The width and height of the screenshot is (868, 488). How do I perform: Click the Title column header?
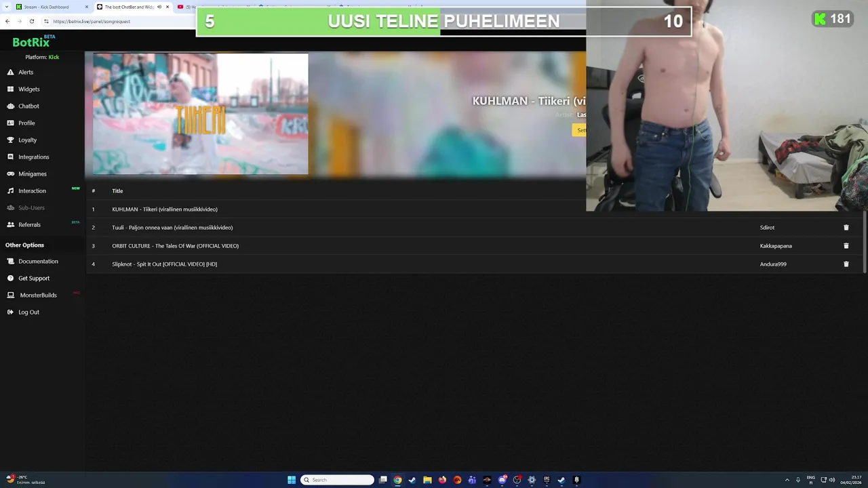pyautogui.click(x=117, y=190)
